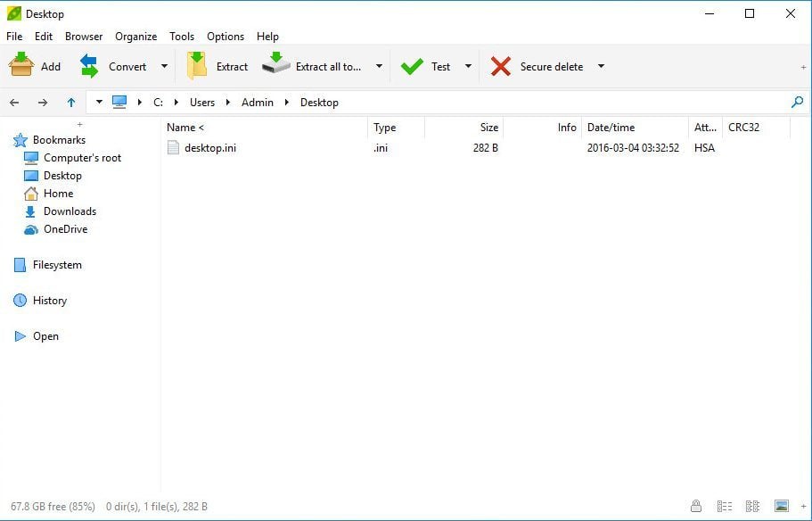Click the Extract folder icon

(x=197, y=66)
